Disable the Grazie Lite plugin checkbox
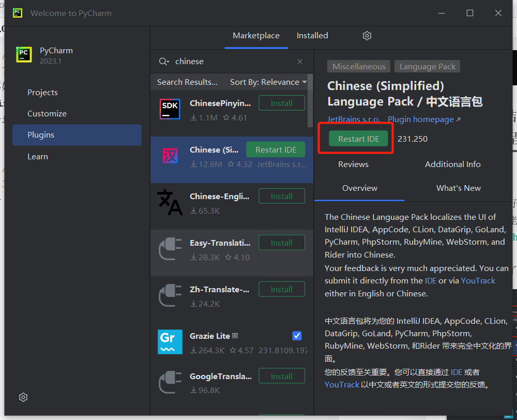This screenshot has width=517, height=420. pyautogui.click(x=297, y=336)
